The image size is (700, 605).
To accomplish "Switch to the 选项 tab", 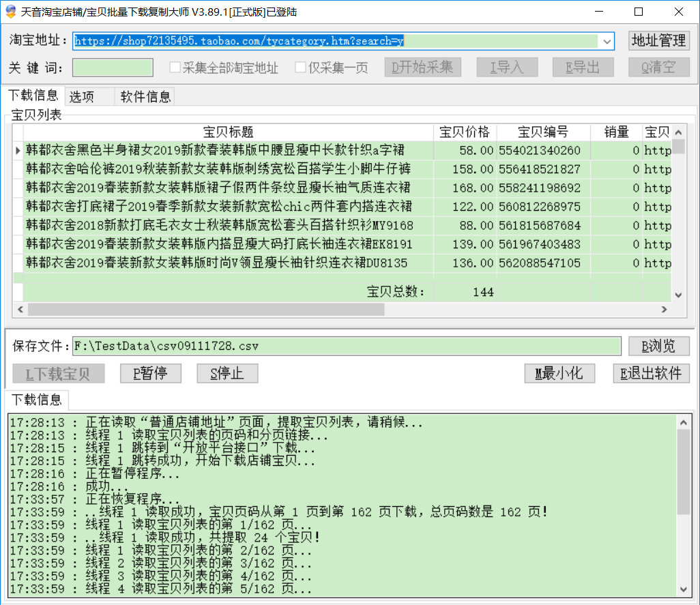I will click(x=82, y=97).
